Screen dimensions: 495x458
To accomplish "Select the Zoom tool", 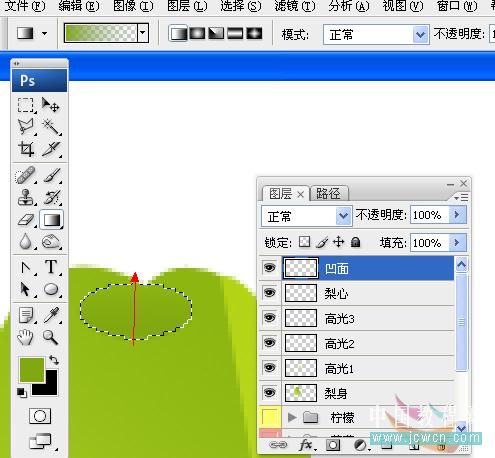I will pos(51,337).
